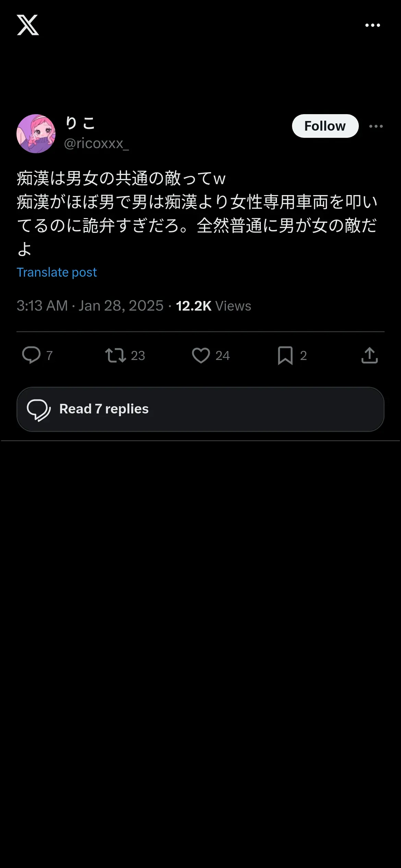This screenshot has height=868, width=401.
Task: Open the post's more options menu beside Follow
Action: (376, 126)
